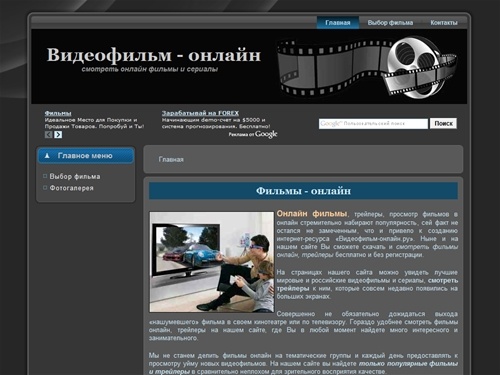Click the Поиск search button
Image resolution: width=500 pixels, height=375 pixels.
pos(443,123)
